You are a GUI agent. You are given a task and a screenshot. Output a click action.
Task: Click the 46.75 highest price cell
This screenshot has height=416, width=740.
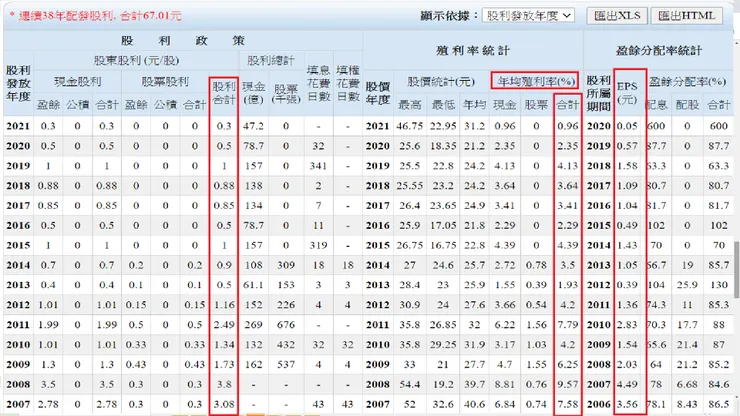410,126
